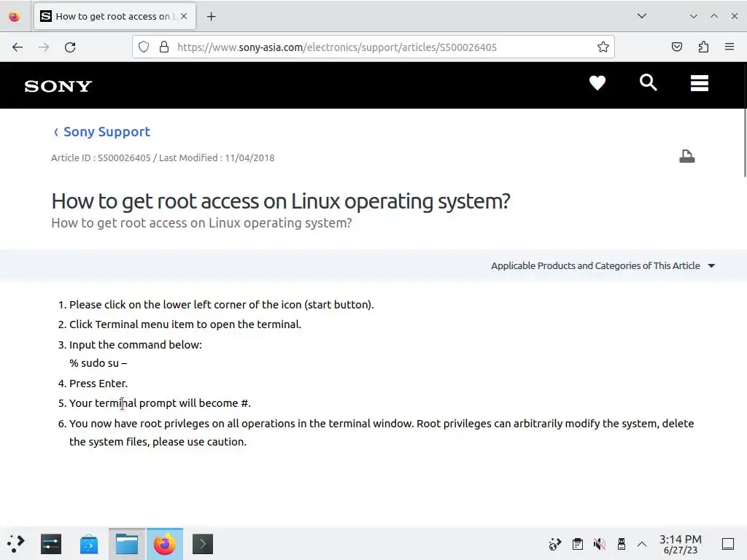Open a new browser tab
This screenshot has width=747, height=560.
pyautogui.click(x=211, y=17)
